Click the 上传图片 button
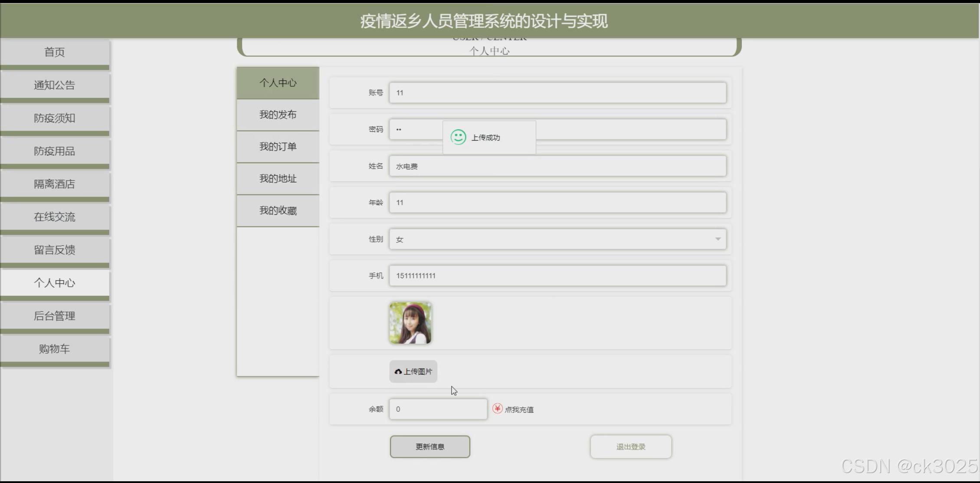Image resolution: width=980 pixels, height=483 pixels. [x=413, y=371]
